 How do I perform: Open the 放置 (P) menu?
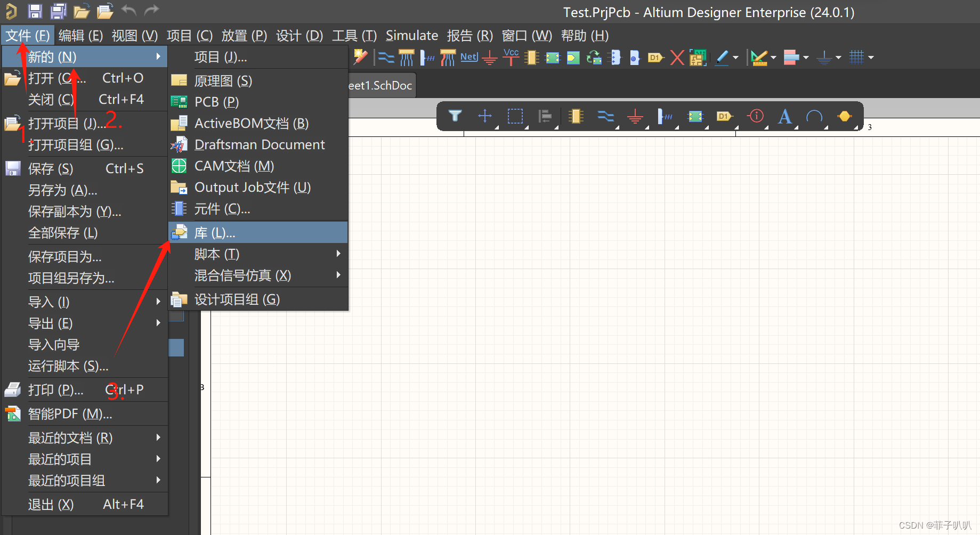coord(244,36)
